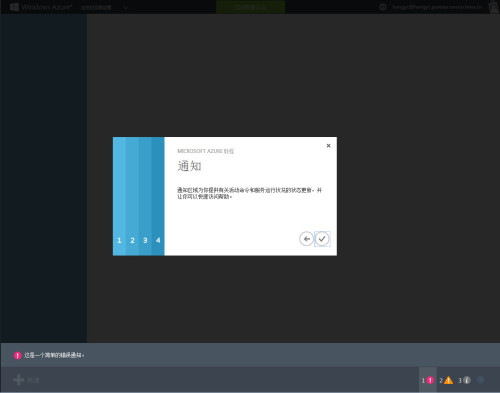This screenshot has height=393, width=500.
Task: Open the globe language icon
Action: [x=383, y=7]
